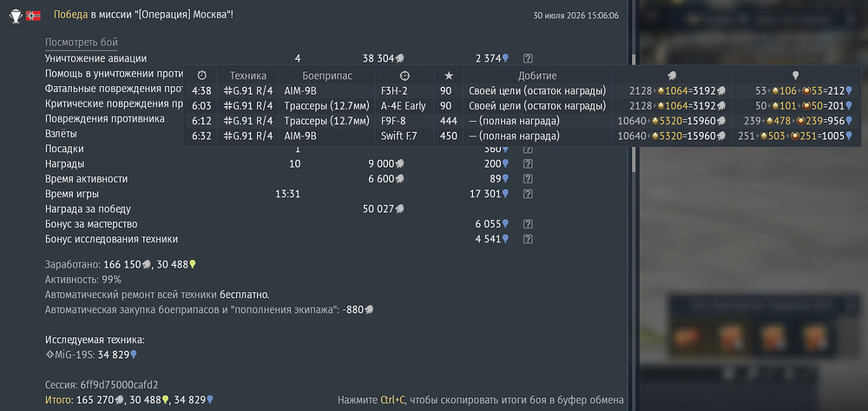This screenshot has height=411, width=868.
Task: Click the trophy icon beside the victory title
Action: (x=16, y=16)
